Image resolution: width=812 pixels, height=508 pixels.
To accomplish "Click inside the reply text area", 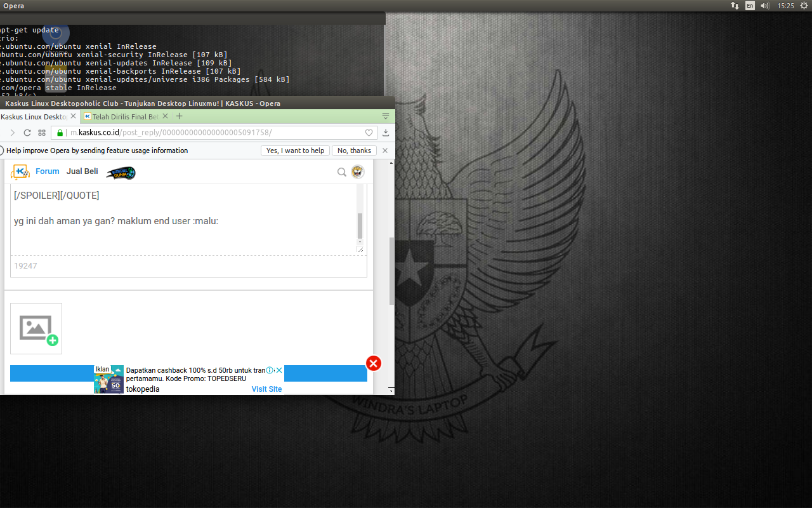I will click(x=183, y=219).
